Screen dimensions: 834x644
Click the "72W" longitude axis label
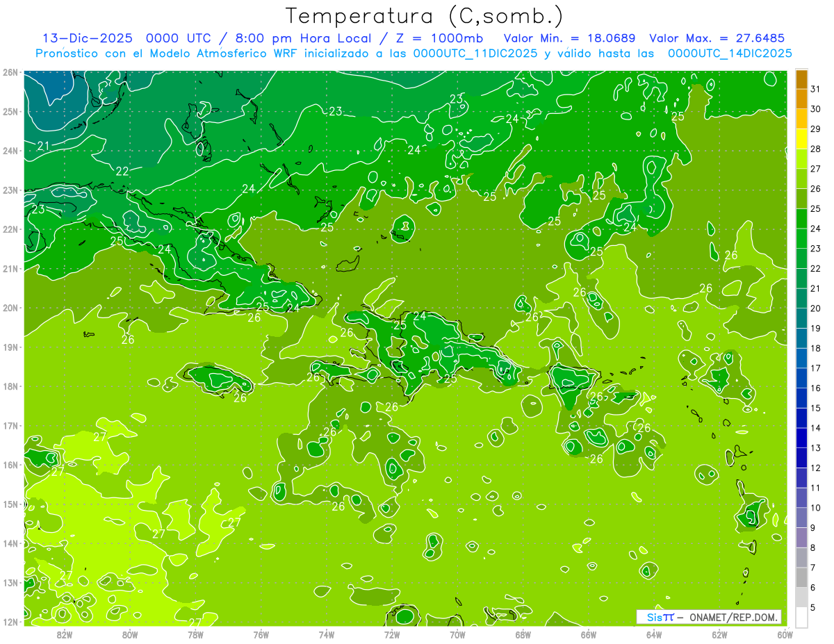click(x=392, y=634)
